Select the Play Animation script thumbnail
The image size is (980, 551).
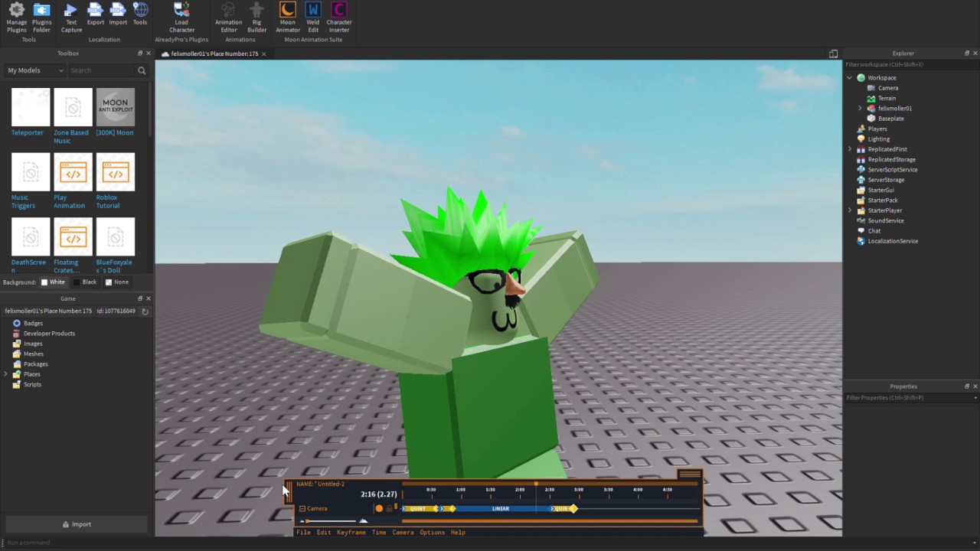(73, 172)
